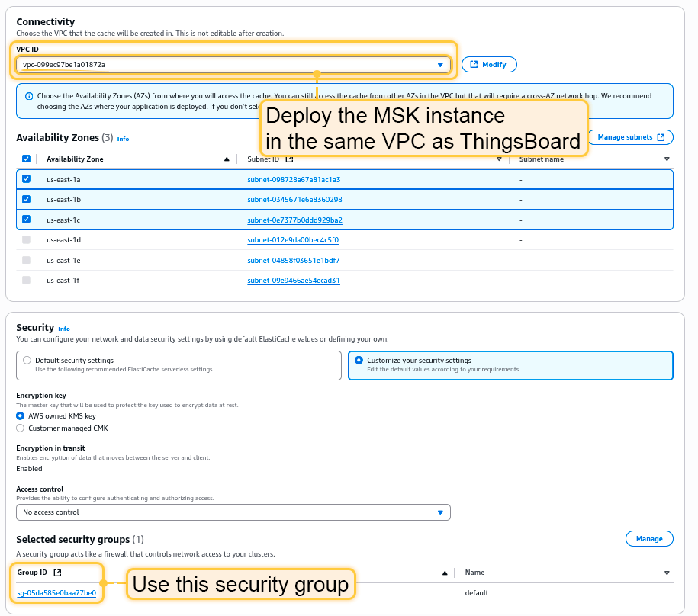Open the VPC ID dropdown
This screenshot has width=698, height=616.
coord(233,65)
